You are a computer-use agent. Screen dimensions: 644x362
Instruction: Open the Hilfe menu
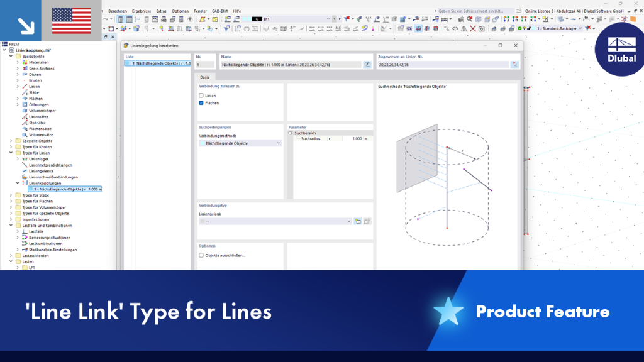[237, 11]
